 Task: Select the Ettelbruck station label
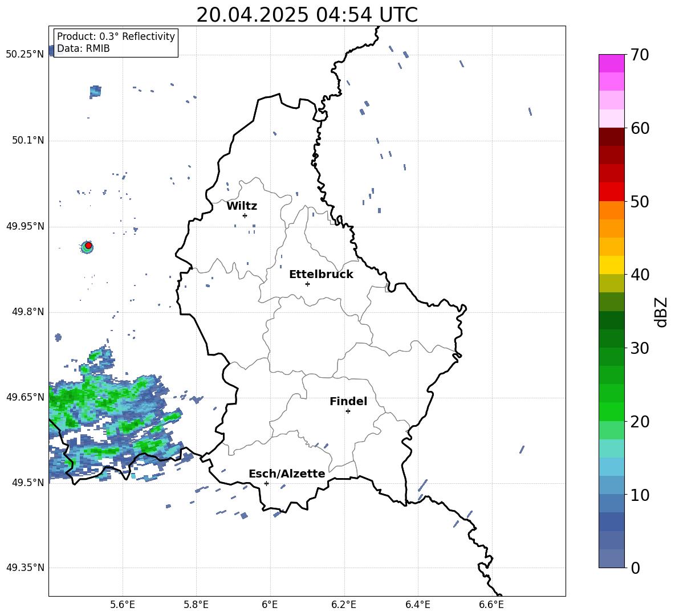pos(321,275)
